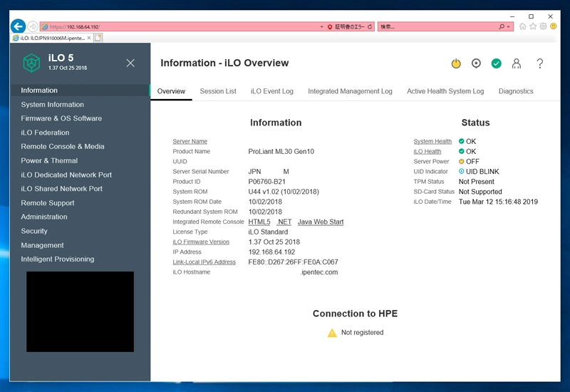Screen dimensions: 570x392
Task: Open Firmware & OS Software page
Action: point(61,118)
